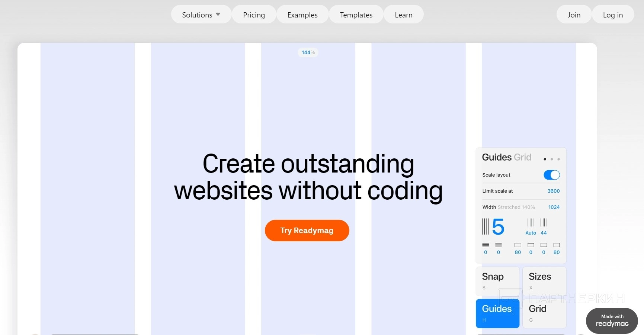644x335 pixels.
Task: Click the second rows gutter icon
Action: (499, 245)
